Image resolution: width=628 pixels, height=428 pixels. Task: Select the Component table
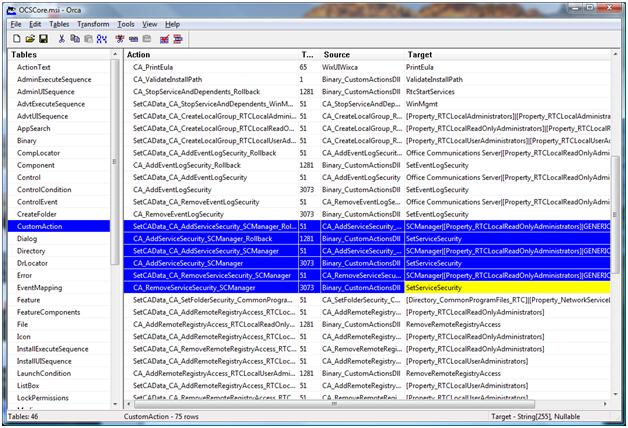click(36, 165)
